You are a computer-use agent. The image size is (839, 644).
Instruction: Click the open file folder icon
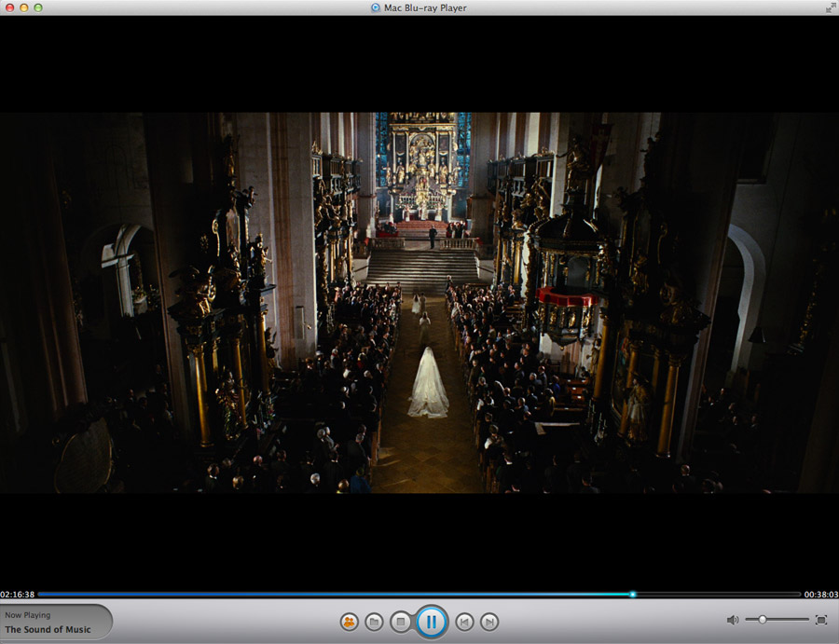point(374,622)
